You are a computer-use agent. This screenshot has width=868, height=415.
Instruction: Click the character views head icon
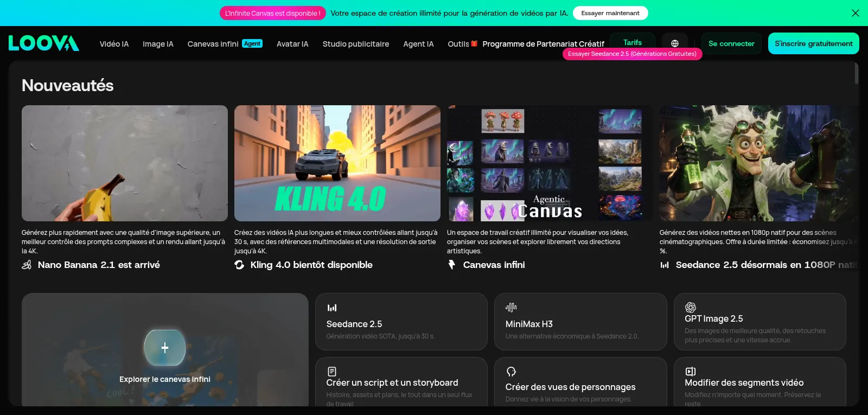[x=511, y=372]
